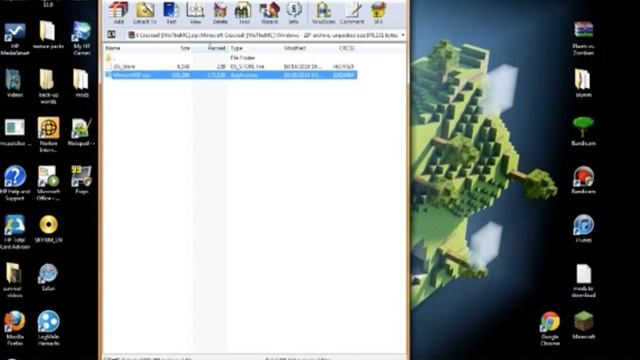Click the Bandicam tree icon on desktop

click(583, 131)
